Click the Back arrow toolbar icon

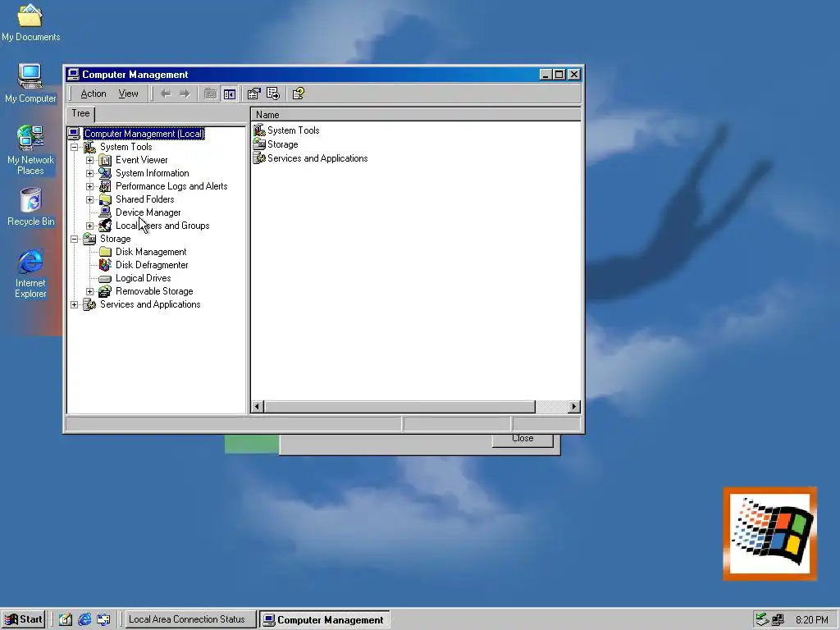point(166,94)
